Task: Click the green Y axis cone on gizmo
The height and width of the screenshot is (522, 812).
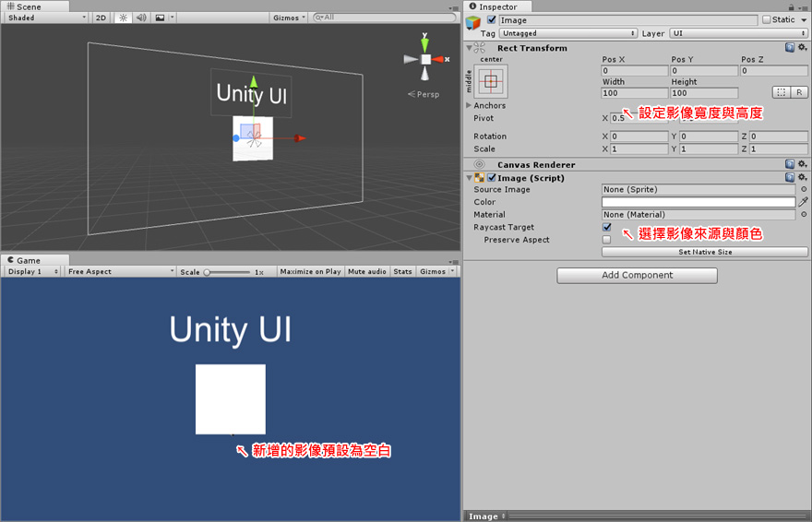Action: pyautogui.click(x=424, y=44)
